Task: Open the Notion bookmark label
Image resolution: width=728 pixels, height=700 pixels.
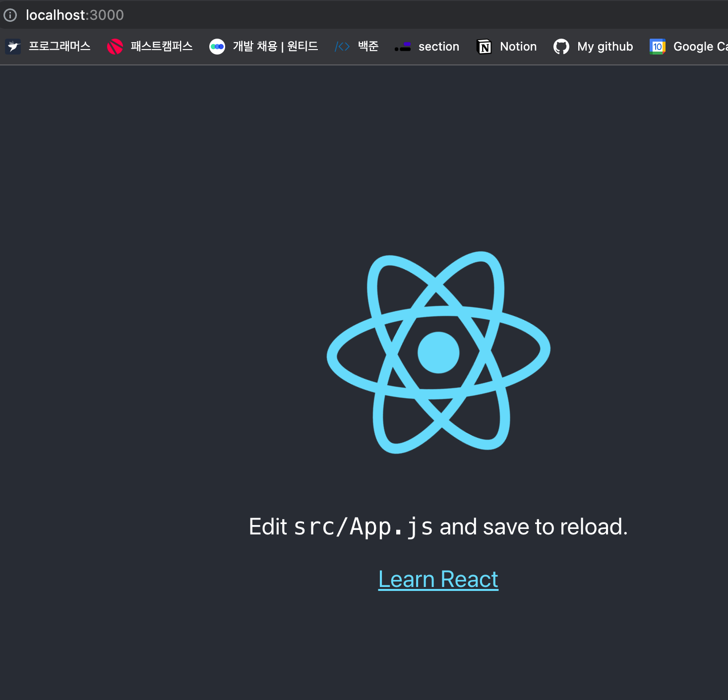Action: coord(518,47)
